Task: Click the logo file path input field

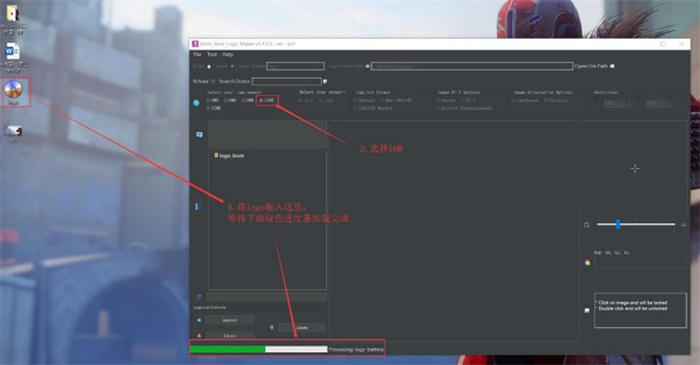Action: 471,66
